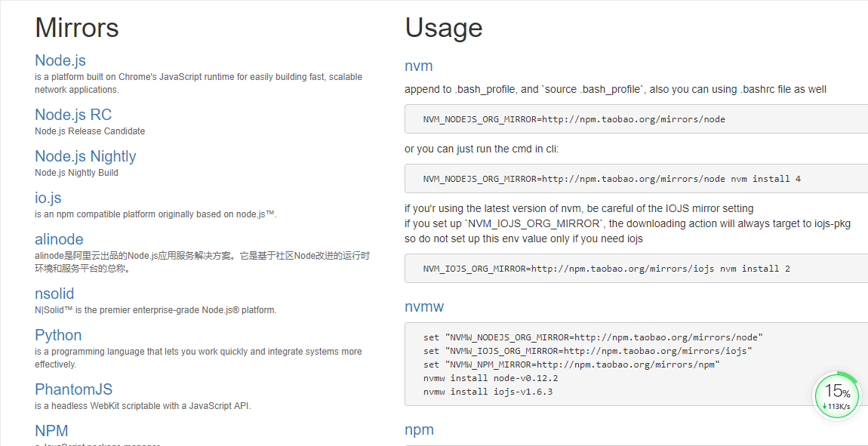Click the io.js npm compatible platform description
Image resolution: width=868 pixels, height=446 pixels.
coord(155,214)
